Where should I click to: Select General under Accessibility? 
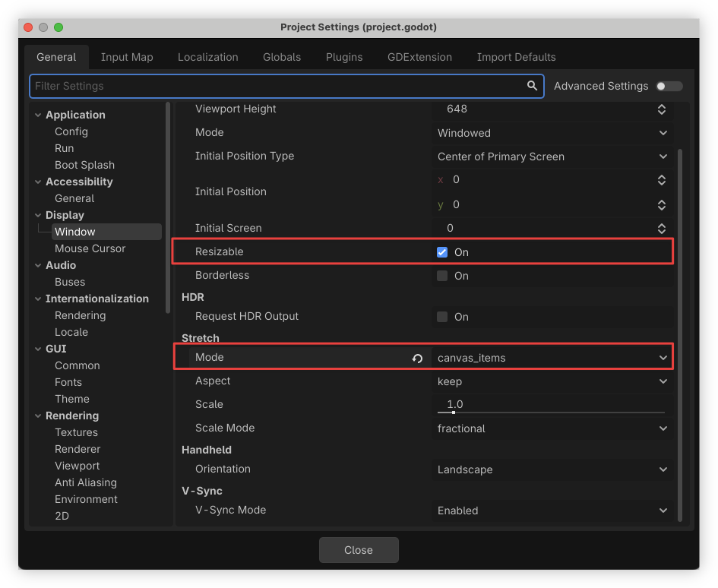[74, 198]
